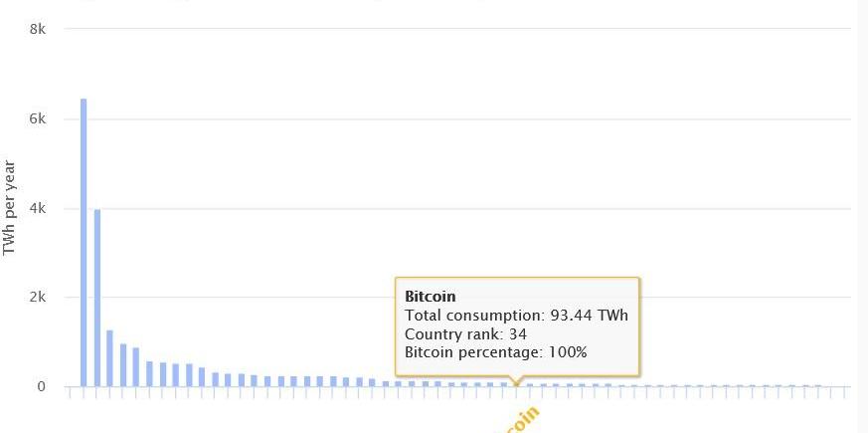Click the third bar just above 1k
Screen dimensions: 868x433
click(109, 358)
